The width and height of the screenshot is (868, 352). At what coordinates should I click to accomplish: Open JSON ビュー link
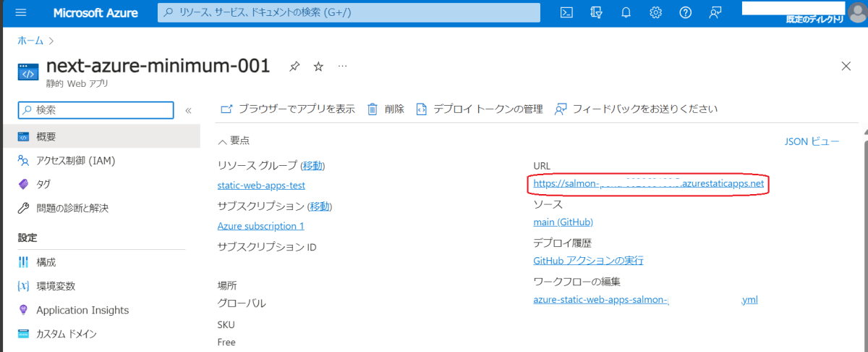click(812, 141)
